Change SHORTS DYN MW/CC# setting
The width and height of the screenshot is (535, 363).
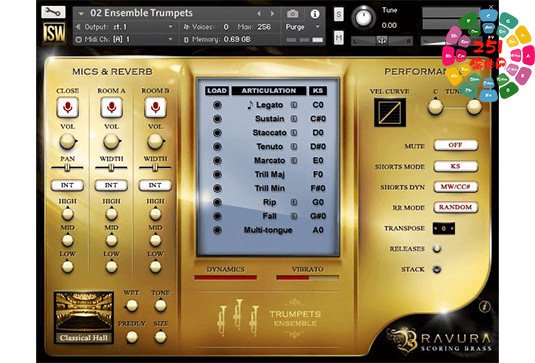(456, 187)
